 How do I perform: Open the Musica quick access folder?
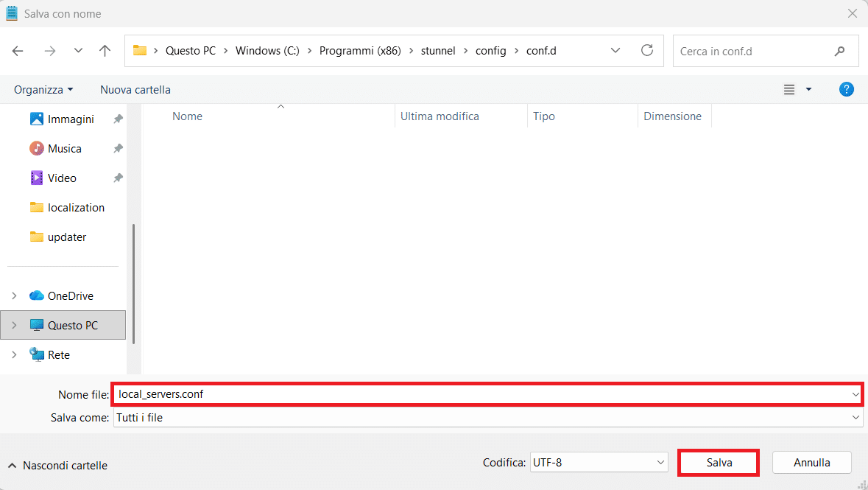click(x=64, y=148)
